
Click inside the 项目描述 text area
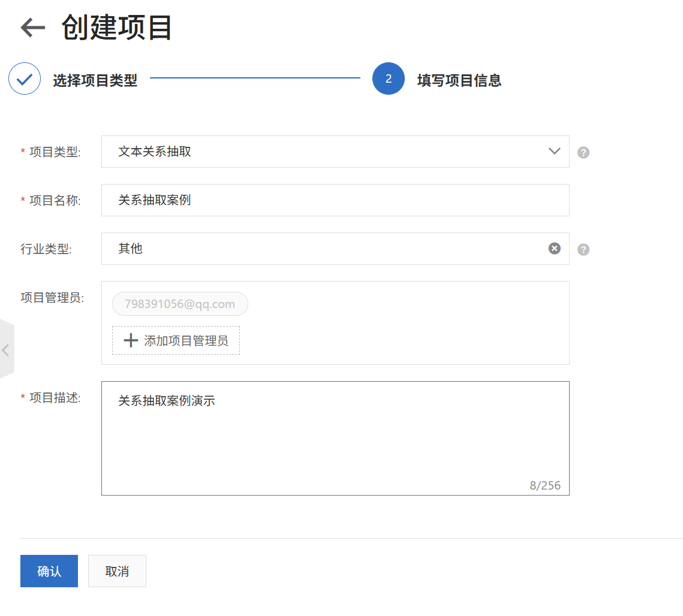(335, 443)
